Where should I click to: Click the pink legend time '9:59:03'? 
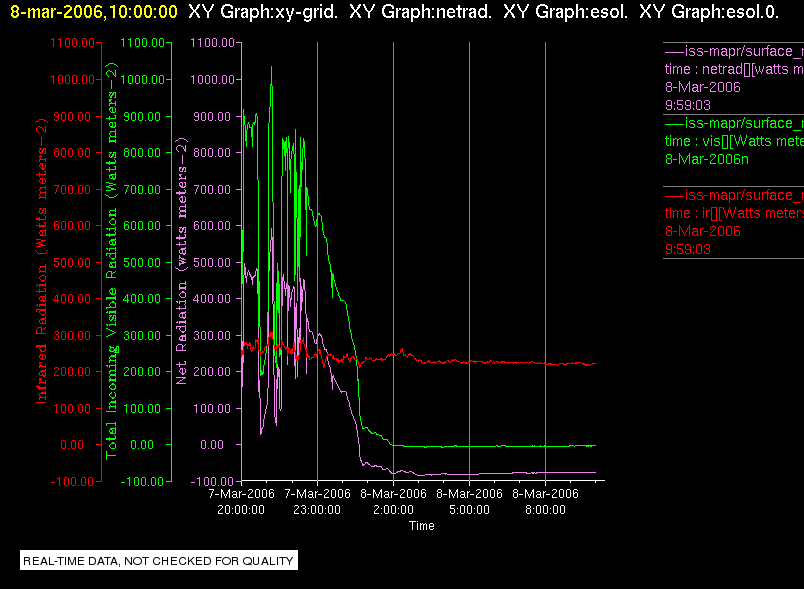(688, 106)
